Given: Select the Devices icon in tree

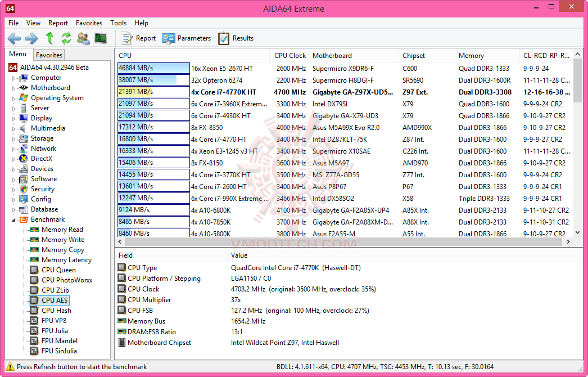Looking at the screenshot, I should 23,169.
